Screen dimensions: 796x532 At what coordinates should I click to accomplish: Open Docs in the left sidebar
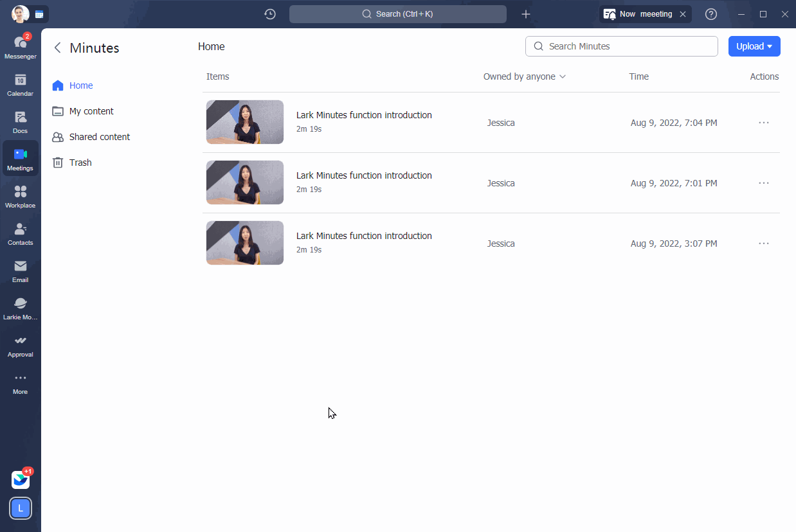[x=20, y=121]
